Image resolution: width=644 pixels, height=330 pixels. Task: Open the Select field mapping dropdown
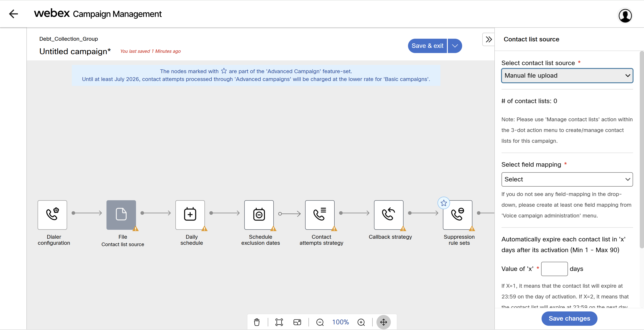pyautogui.click(x=567, y=179)
